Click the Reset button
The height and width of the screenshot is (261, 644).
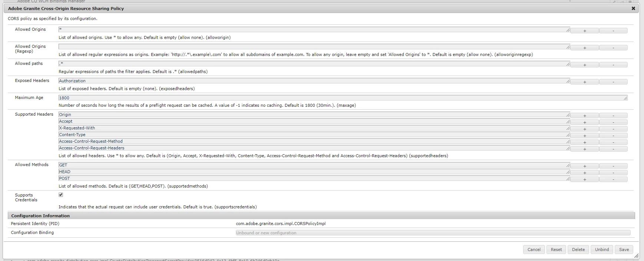coord(556,250)
